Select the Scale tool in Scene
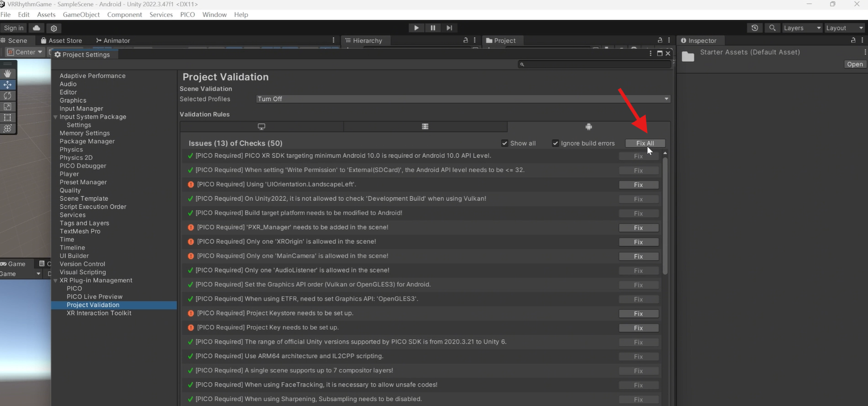Viewport: 868px width, 406px height. pyautogui.click(x=7, y=106)
